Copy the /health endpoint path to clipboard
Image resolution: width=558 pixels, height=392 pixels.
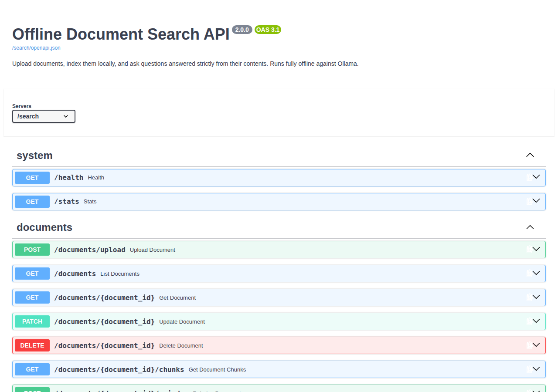point(528,177)
